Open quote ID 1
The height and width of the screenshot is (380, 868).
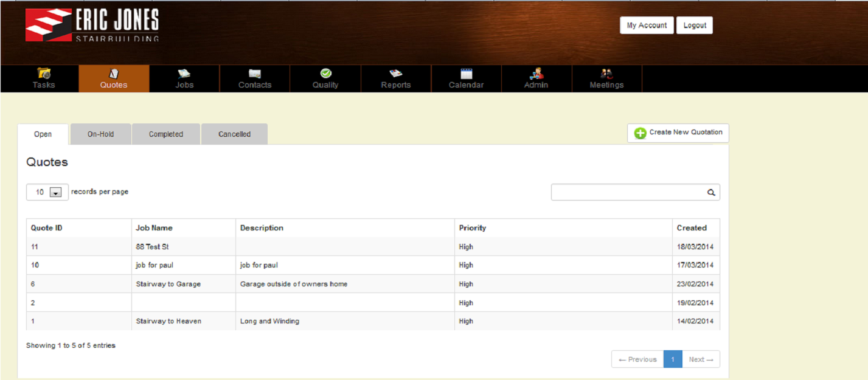click(x=33, y=321)
